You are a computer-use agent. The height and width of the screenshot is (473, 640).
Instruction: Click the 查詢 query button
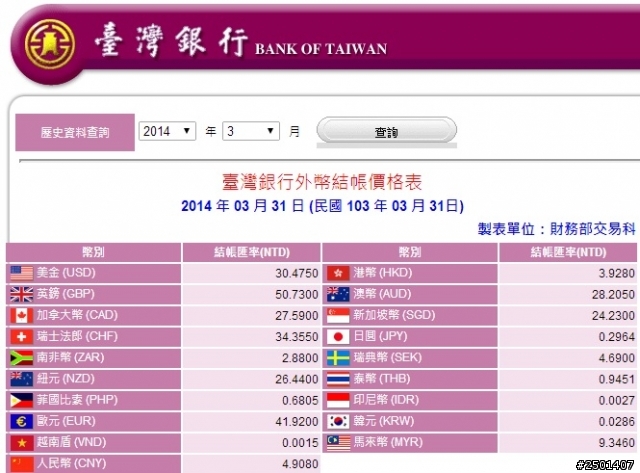point(387,131)
